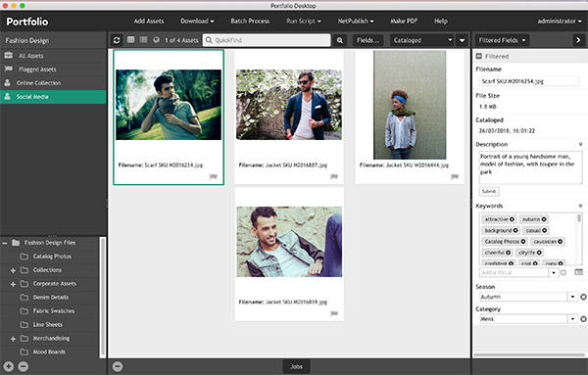Open the Cataloged sort dropdown
Image resolution: width=588 pixels, height=375 pixels.
[x=422, y=40]
